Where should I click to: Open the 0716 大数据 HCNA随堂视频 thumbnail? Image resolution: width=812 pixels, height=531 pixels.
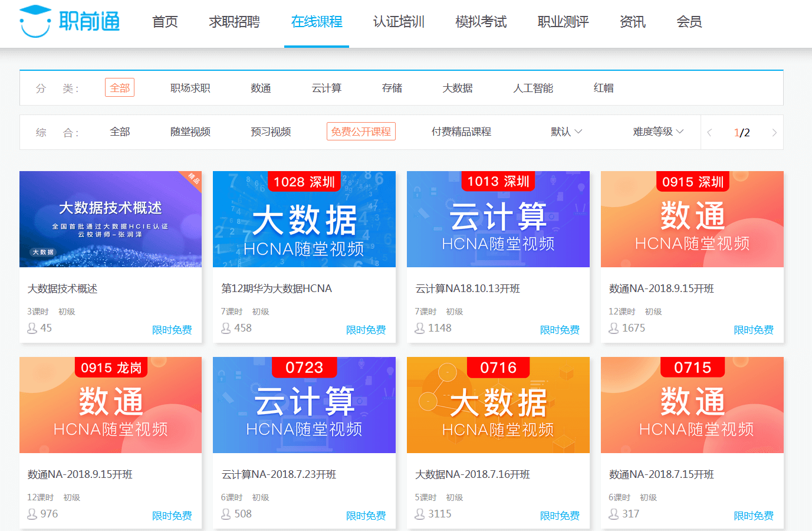coord(498,405)
